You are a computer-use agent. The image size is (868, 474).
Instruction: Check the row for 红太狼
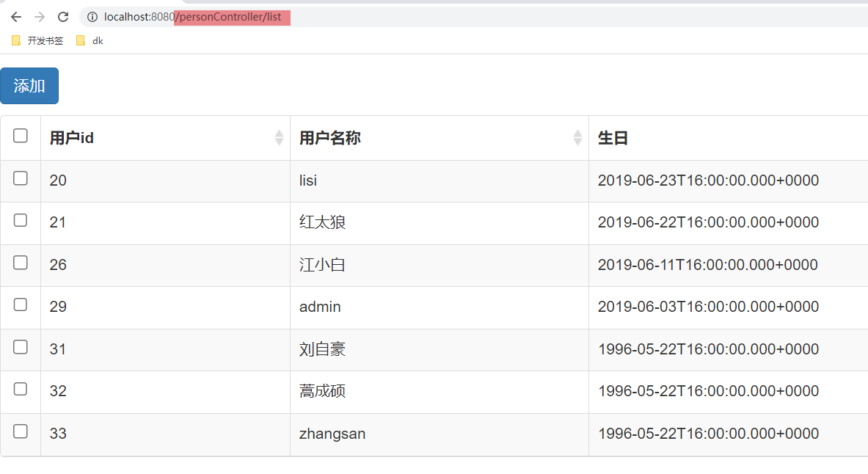click(21, 220)
